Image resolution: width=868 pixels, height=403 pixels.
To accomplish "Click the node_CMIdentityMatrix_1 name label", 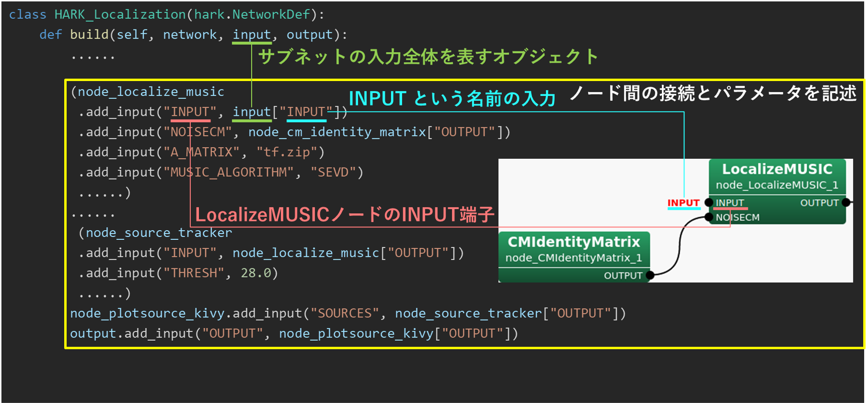I will pyautogui.click(x=574, y=258).
